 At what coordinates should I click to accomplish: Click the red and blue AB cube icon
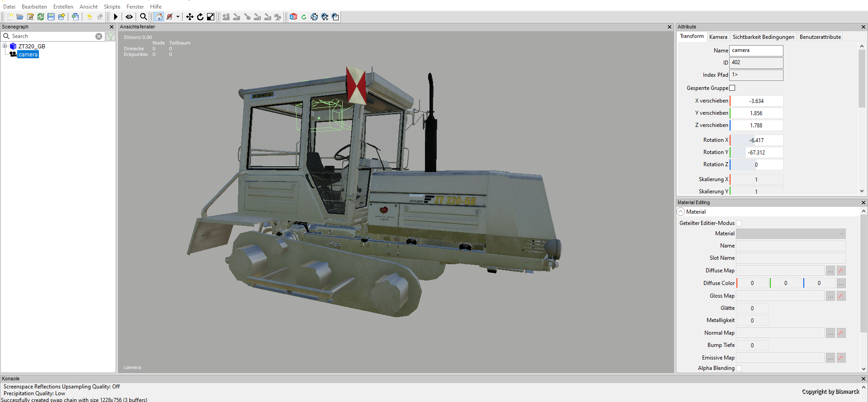pyautogui.click(x=293, y=17)
